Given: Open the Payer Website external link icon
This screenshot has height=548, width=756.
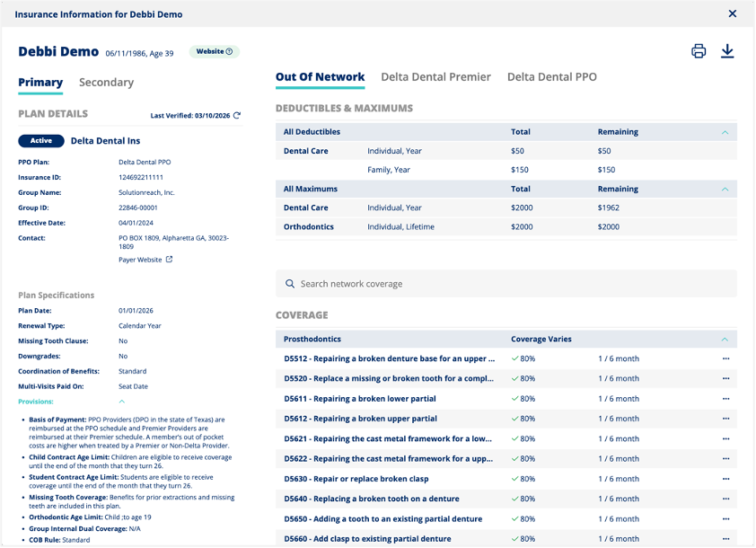Looking at the screenshot, I should click(x=169, y=259).
